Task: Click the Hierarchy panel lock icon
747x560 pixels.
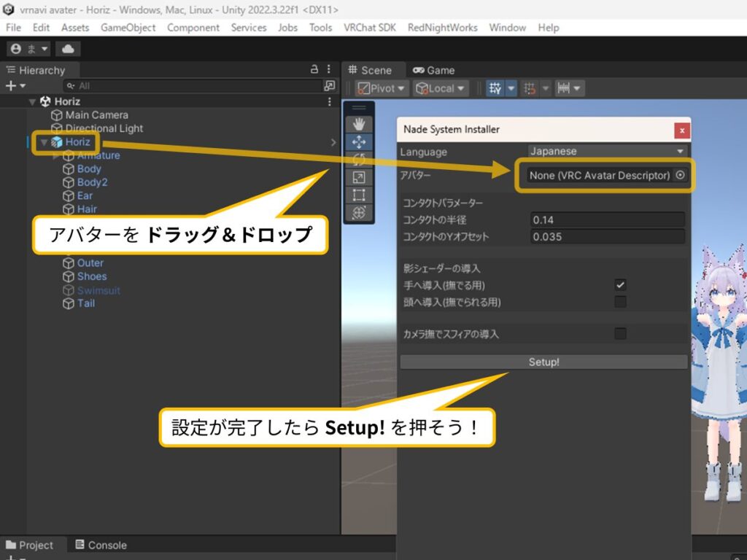Action: point(314,70)
